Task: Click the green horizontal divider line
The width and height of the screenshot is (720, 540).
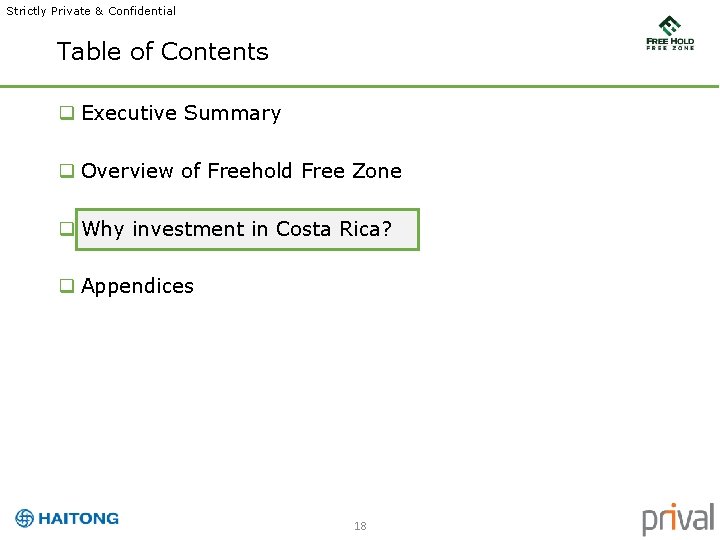Action: coord(360,86)
